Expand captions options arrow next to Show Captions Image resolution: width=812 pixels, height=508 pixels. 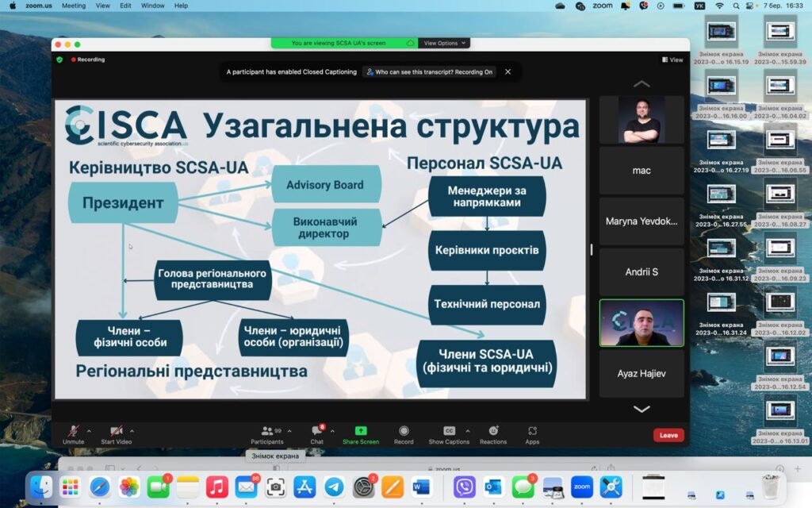(x=468, y=431)
